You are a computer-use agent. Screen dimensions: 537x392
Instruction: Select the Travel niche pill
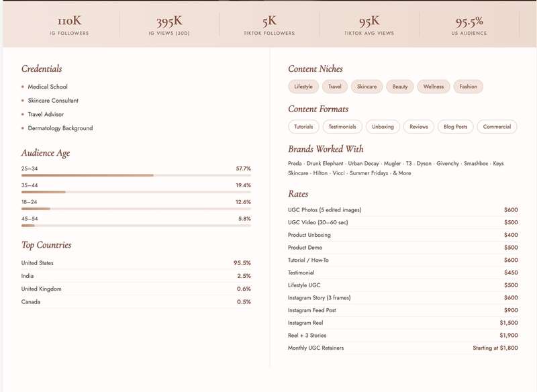pyautogui.click(x=334, y=87)
